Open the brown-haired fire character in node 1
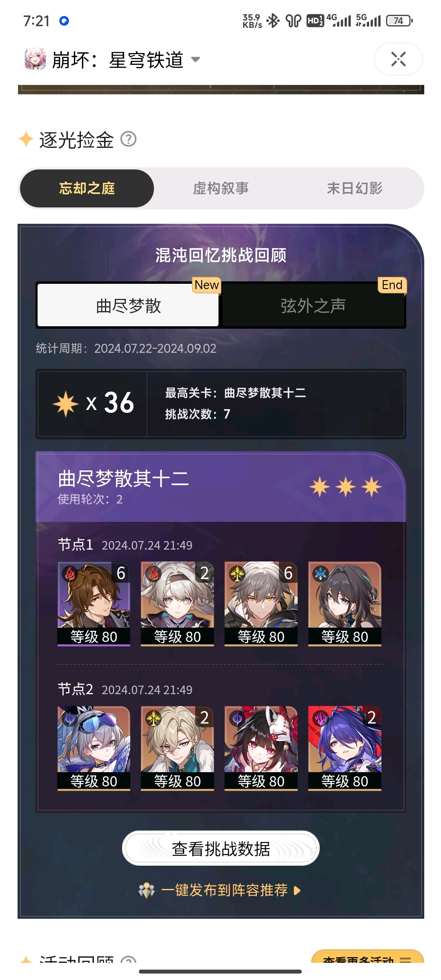Screen dimensions: 441x980 [x=94, y=604]
